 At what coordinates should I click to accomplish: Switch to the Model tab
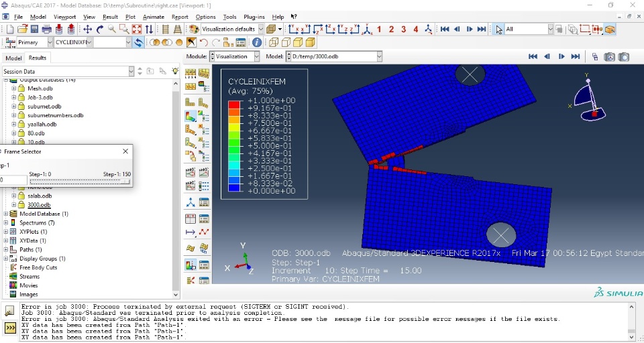coord(13,58)
